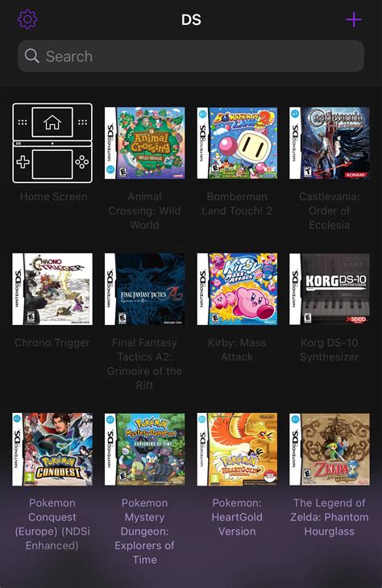Start Chrono Trigger from its box art
Viewport: 382px width, 588px height.
52,289
